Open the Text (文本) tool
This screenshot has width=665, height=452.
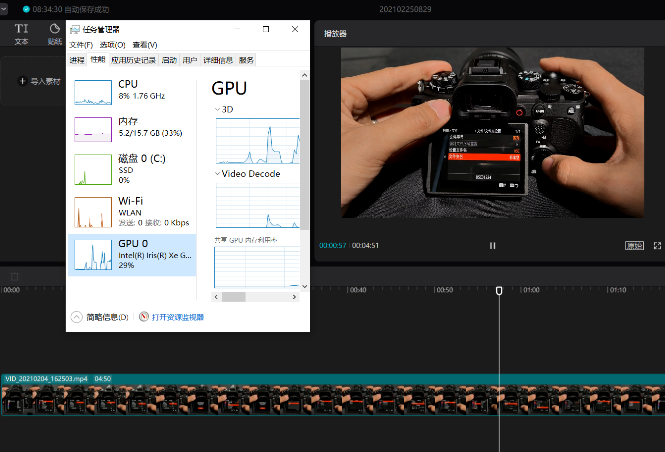click(x=21, y=33)
